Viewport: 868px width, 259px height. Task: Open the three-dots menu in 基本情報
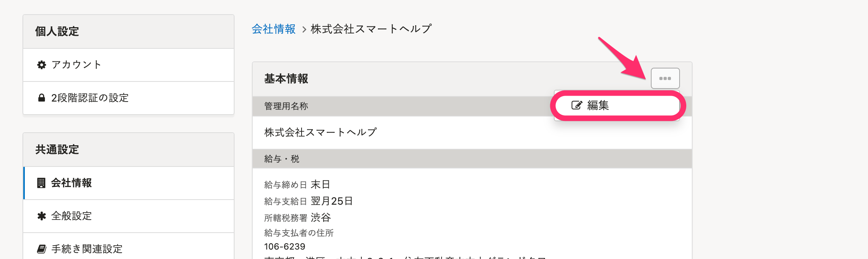[665, 78]
